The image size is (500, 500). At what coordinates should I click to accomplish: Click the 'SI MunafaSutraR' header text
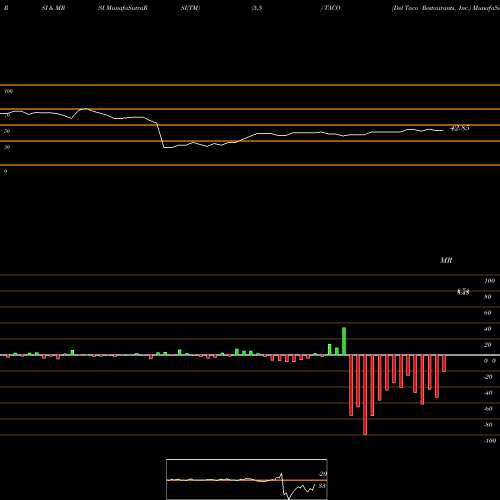point(123,8)
